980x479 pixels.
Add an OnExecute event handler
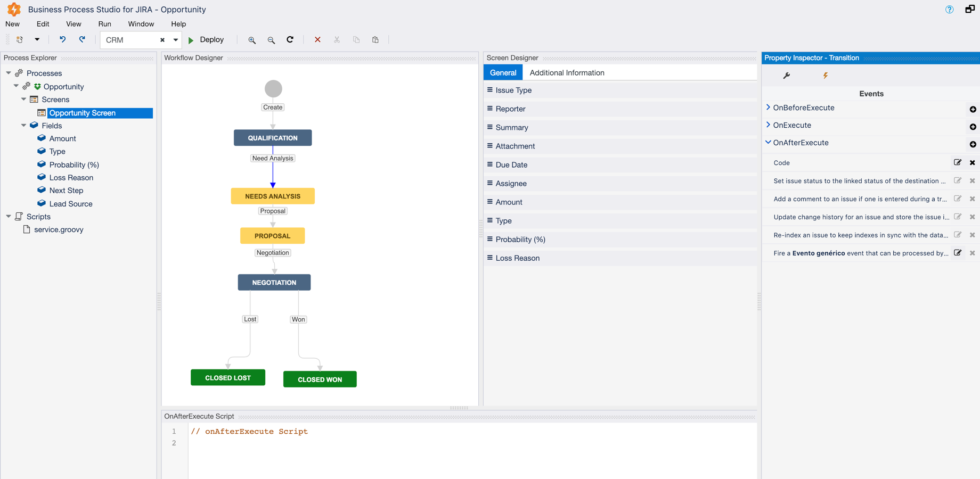tap(973, 127)
